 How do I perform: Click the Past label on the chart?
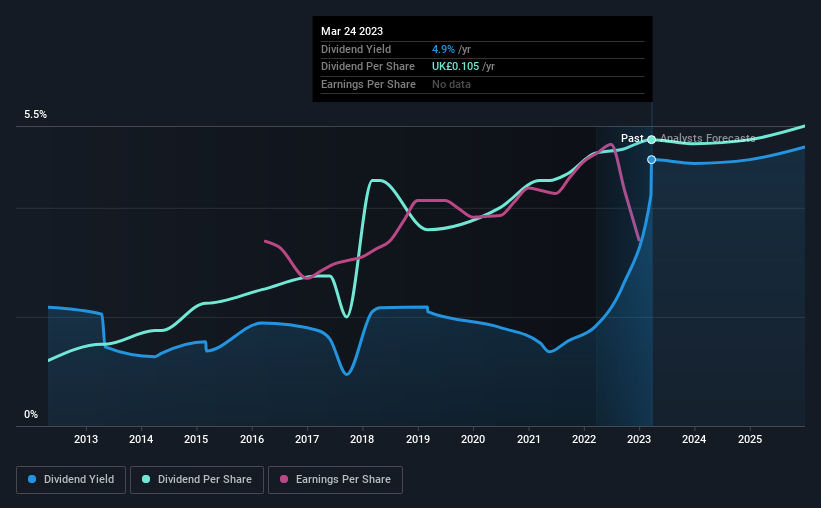pos(632,138)
